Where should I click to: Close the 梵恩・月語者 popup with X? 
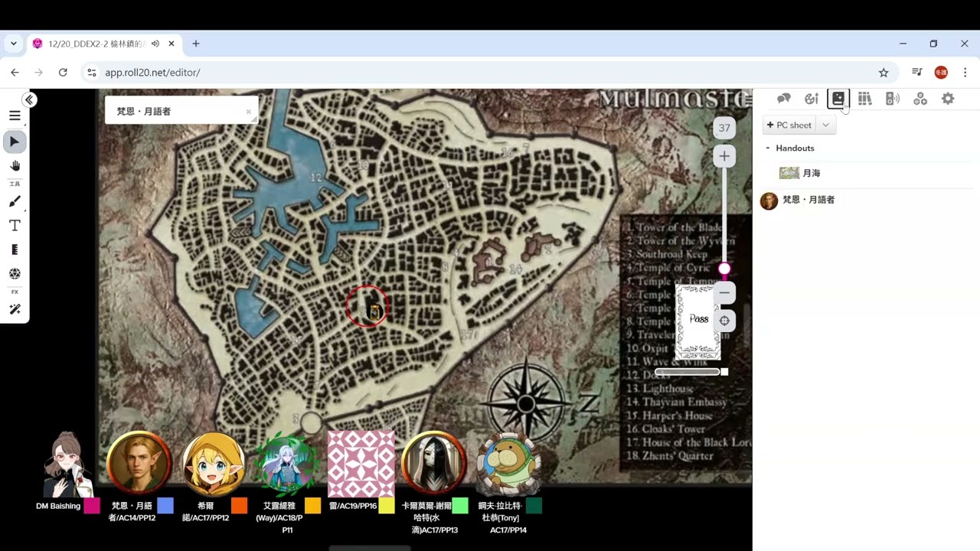click(x=249, y=112)
